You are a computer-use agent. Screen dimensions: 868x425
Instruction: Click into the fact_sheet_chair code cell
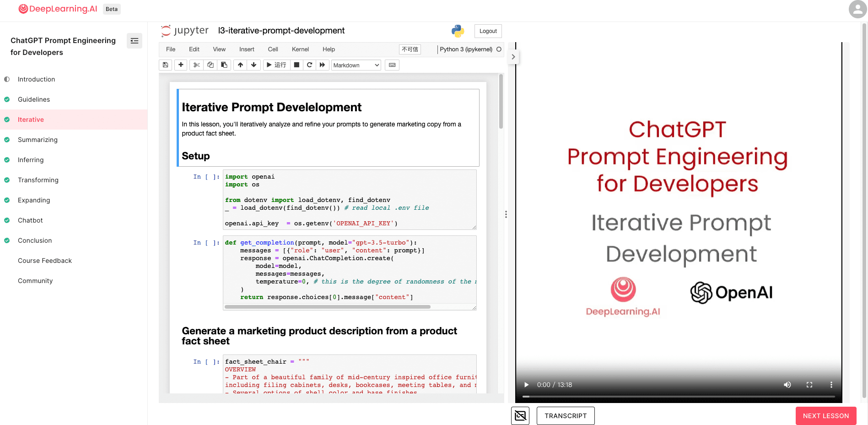(350, 374)
